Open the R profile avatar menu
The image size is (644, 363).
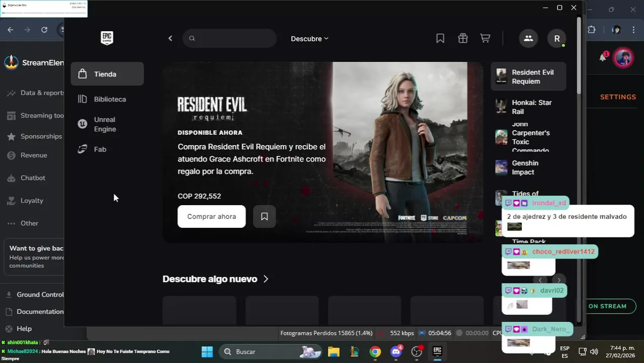(557, 38)
